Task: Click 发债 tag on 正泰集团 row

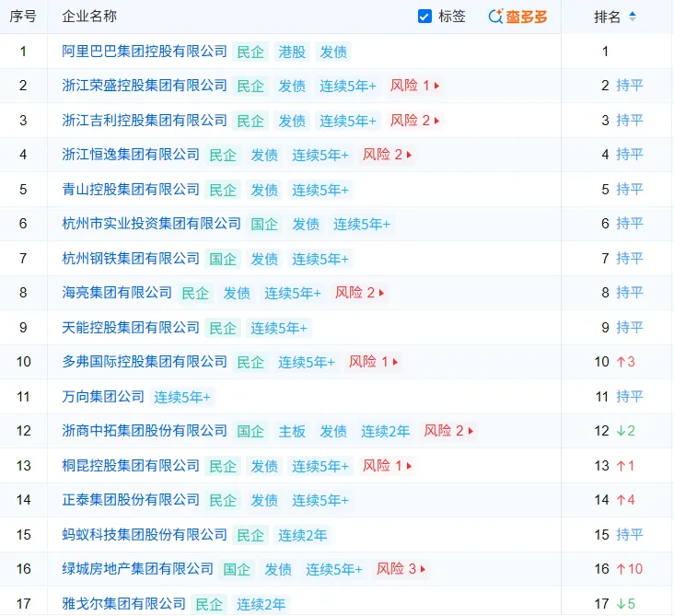Action: [x=264, y=500]
